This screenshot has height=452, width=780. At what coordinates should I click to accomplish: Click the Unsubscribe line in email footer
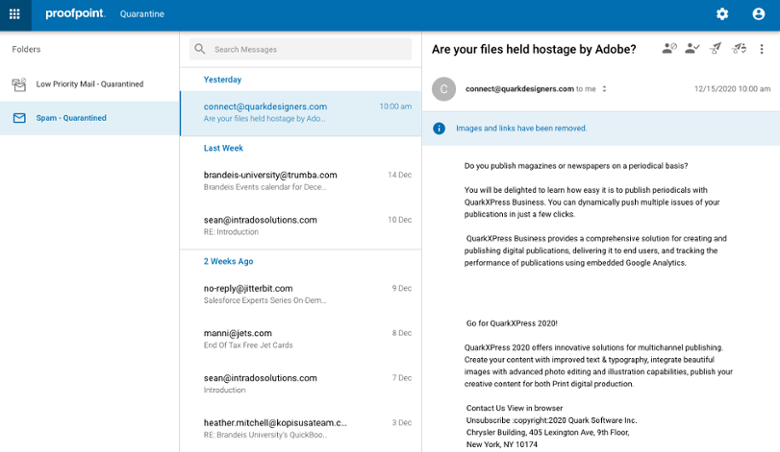click(x=551, y=420)
